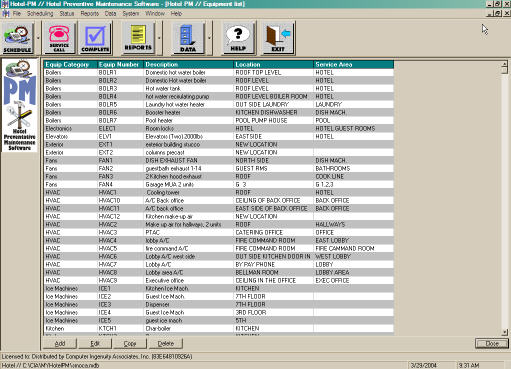Select the 'FIRE CAMMAND ROOM' service area cell
The height and width of the screenshot is (369, 511).
pyautogui.click(x=354, y=248)
